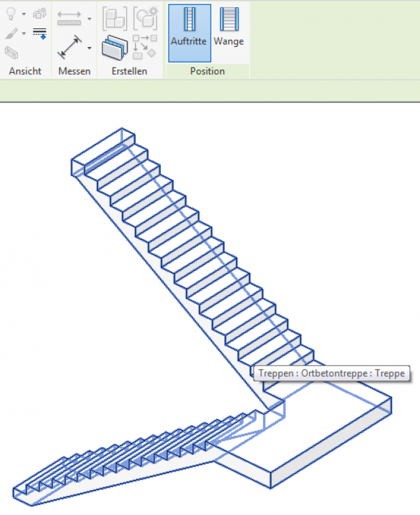Screen dimensions: 420x515
Task: Click the Hide in View lightbulb icon
Action: point(12,14)
